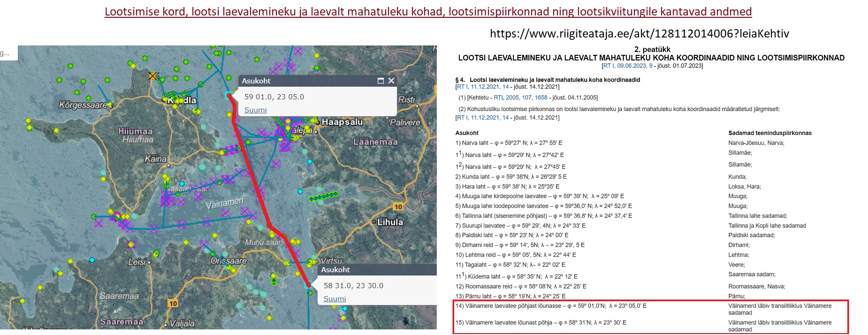
Task: Click Suumi link under 58 31.0, 23 30.0
Action: coord(335,298)
